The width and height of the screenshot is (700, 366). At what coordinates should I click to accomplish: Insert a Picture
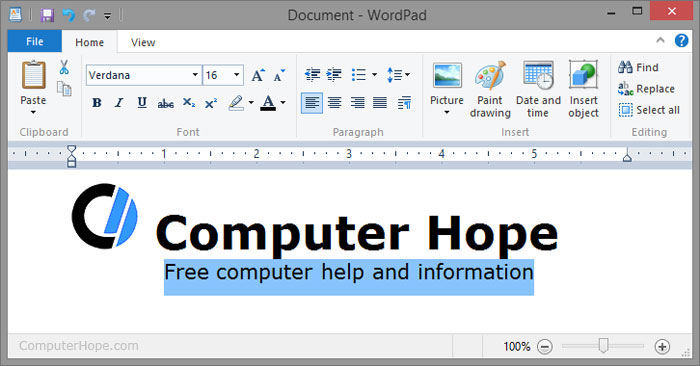(x=447, y=82)
